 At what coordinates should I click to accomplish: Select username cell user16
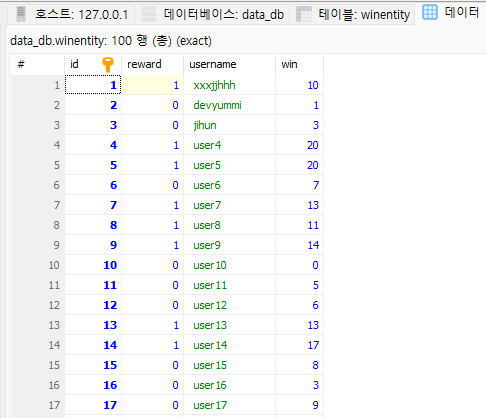coord(229,385)
